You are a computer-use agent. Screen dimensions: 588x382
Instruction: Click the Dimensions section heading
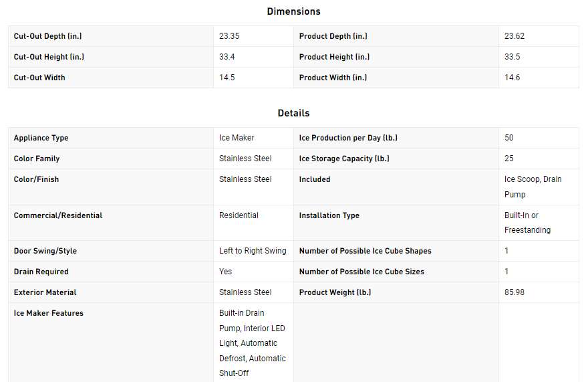click(293, 11)
